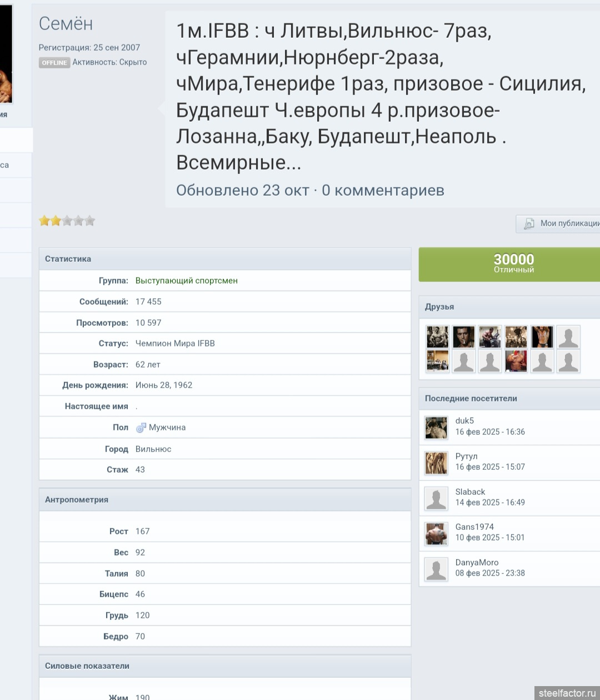Open the fifth friend avatar in the top row
The image size is (600, 700).
click(x=542, y=337)
